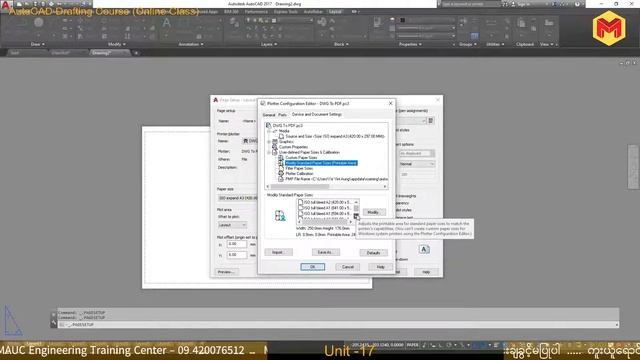The image size is (640, 360).
Task: Click Help in Plotter Configuration Editor
Action: click(x=380, y=267)
